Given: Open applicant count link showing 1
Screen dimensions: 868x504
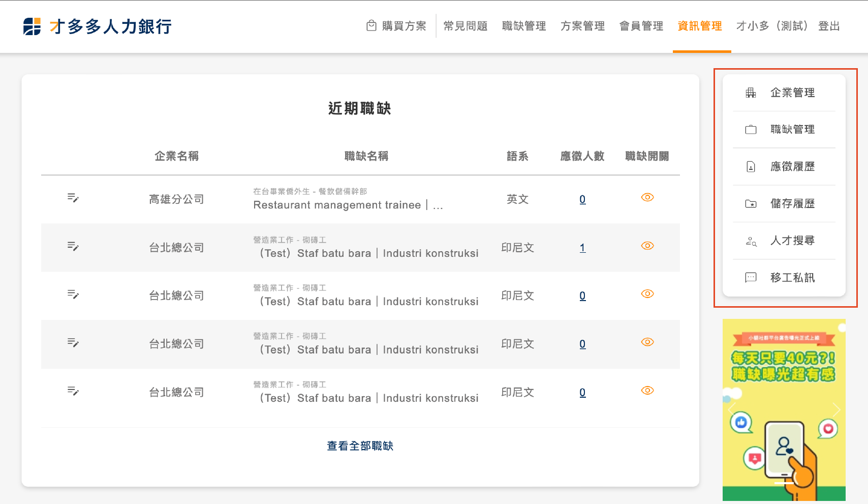Looking at the screenshot, I should click(582, 248).
